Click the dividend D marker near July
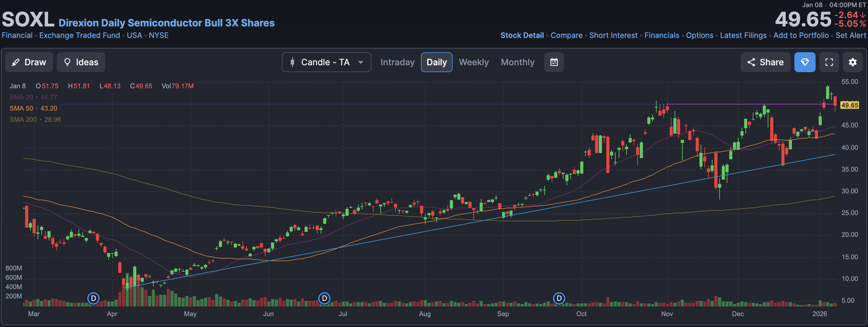The height and width of the screenshot is (327, 868). pyautogui.click(x=324, y=298)
